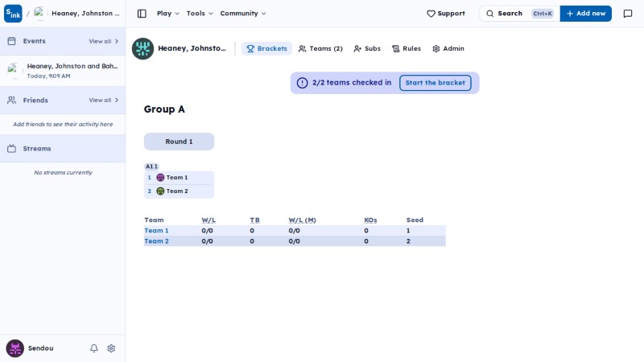Open settings gear next to Sendou
The height and width of the screenshot is (362, 644).
tap(111, 348)
